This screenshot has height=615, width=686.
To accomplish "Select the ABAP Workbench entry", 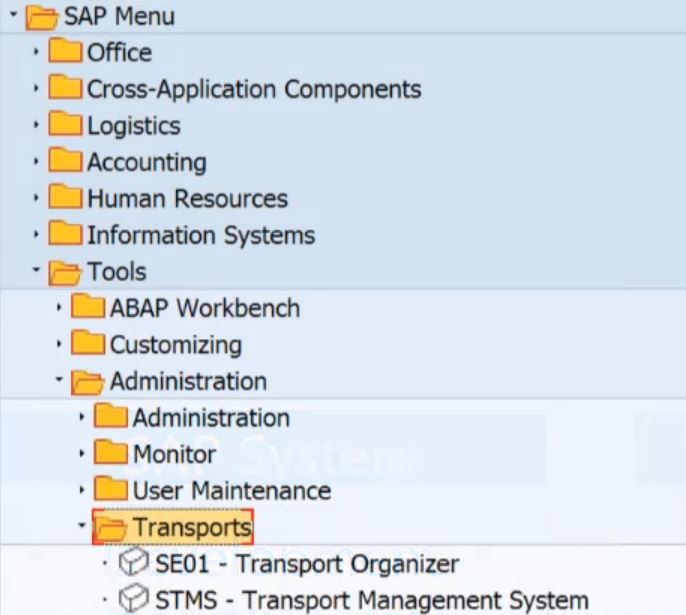I will 205,308.
